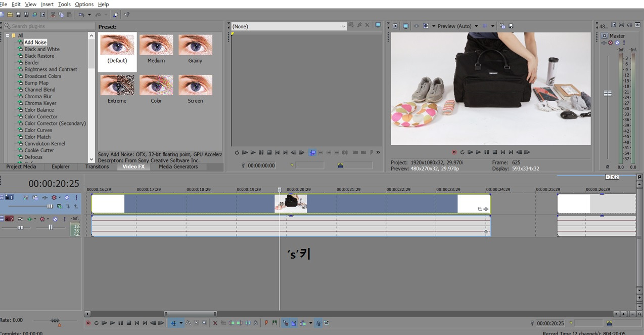The image size is (644, 335).
Task: Solo video track 1
Action: [x=76, y=197]
